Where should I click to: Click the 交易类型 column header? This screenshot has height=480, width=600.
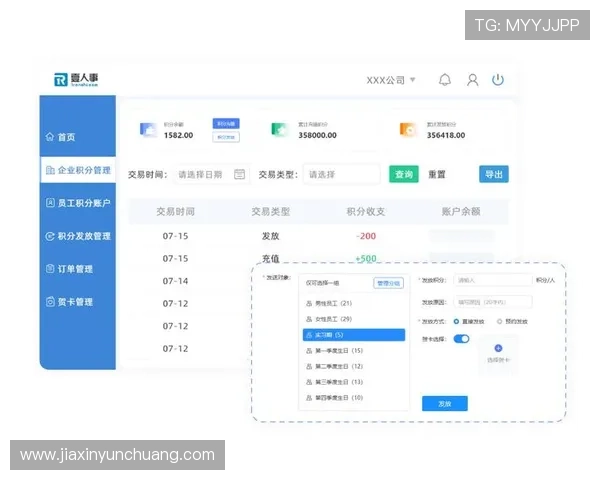click(271, 211)
